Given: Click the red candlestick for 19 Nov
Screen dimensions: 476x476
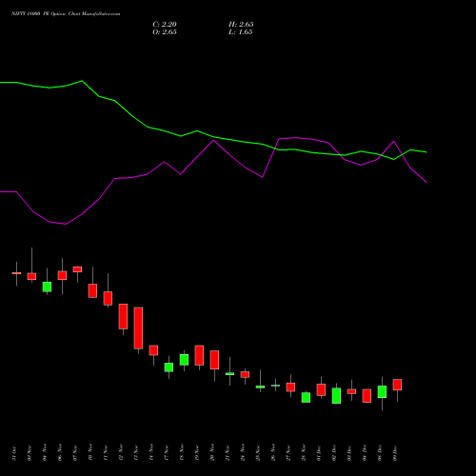Looking at the screenshot, I should pyautogui.click(x=199, y=355).
